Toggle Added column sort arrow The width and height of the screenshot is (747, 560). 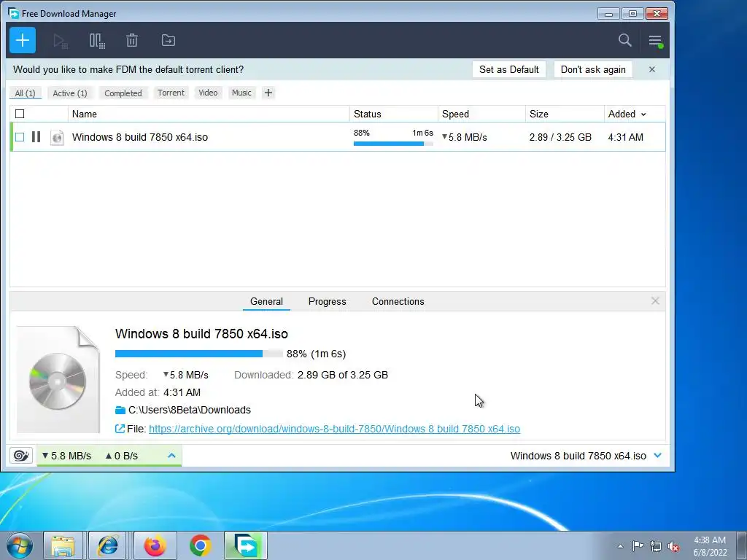tap(643, 114)
